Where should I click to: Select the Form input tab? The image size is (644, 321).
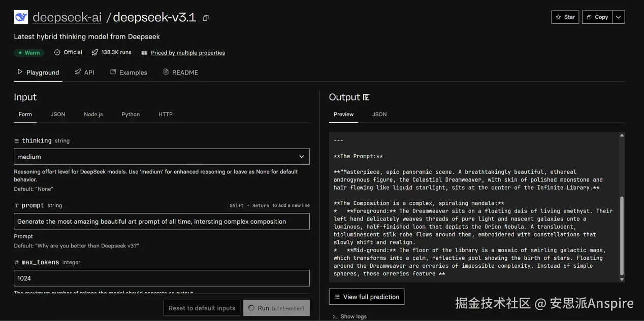coord(25,114)
